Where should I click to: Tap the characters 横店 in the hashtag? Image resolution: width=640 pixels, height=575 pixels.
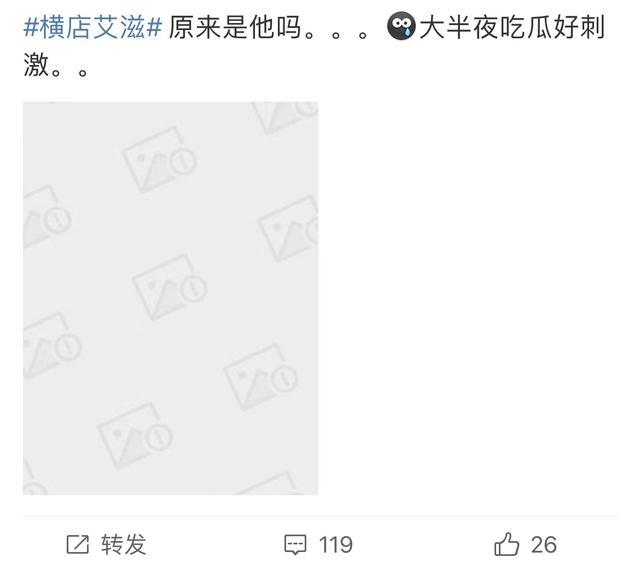coord(66,27)
